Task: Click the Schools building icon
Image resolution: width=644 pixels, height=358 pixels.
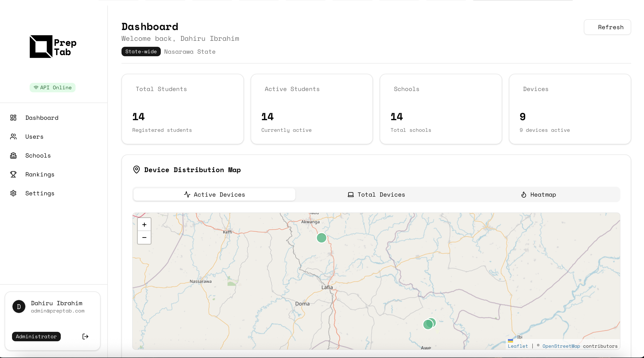Action: point(13,156)
